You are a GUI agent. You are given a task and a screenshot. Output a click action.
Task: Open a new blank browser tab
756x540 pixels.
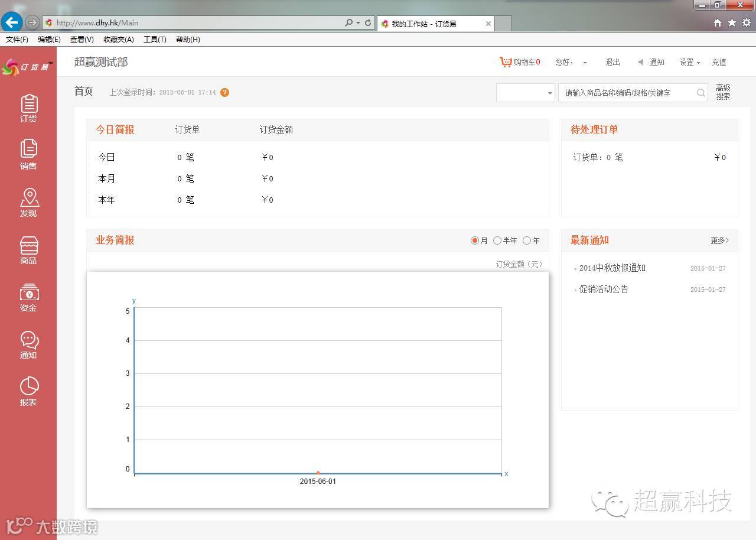(503, 24)
